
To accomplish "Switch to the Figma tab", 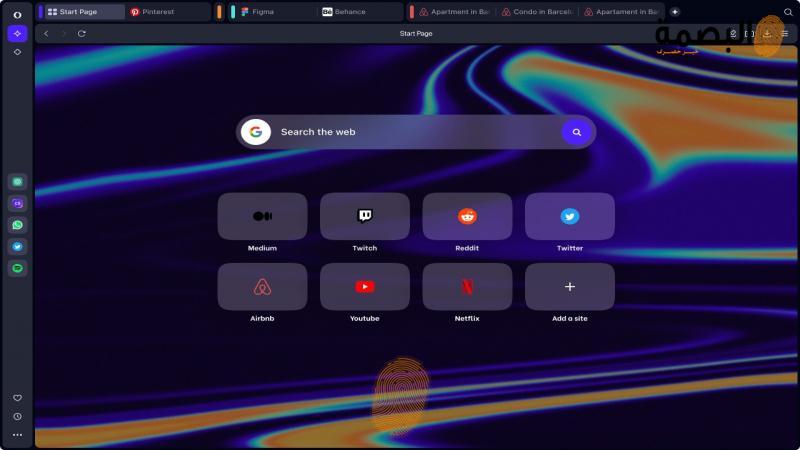I will 277,12.
